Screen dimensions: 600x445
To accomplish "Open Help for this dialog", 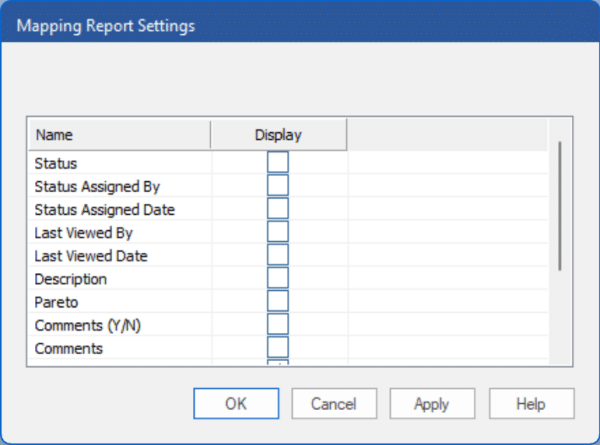I will pos(532,404).
